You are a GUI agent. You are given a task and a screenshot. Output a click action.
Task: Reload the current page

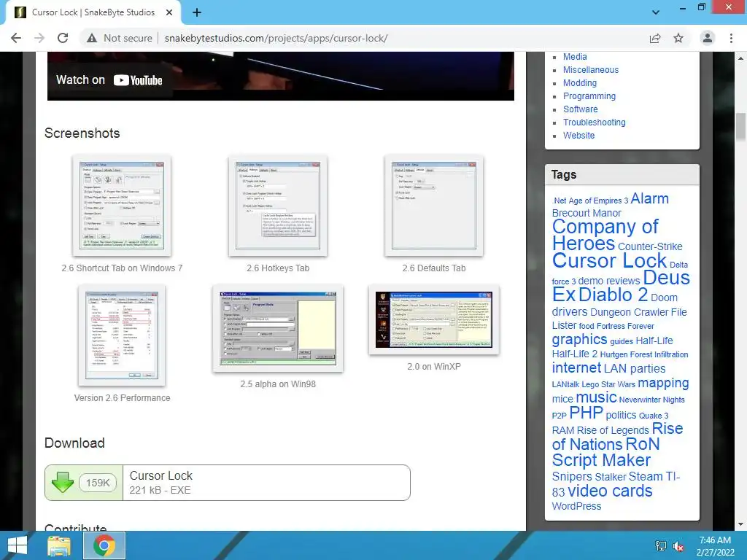coord(63,38)
